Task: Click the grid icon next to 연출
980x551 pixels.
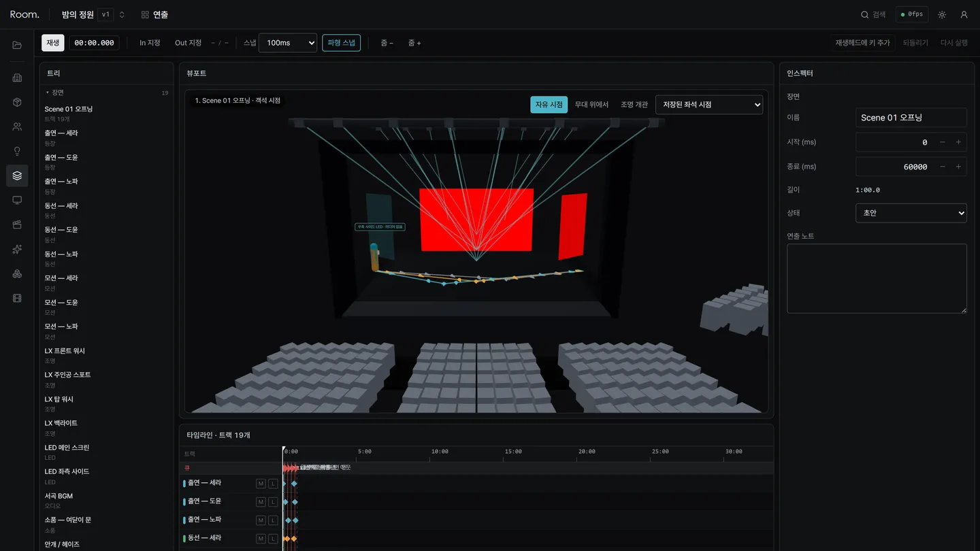Action: [145, 14]
